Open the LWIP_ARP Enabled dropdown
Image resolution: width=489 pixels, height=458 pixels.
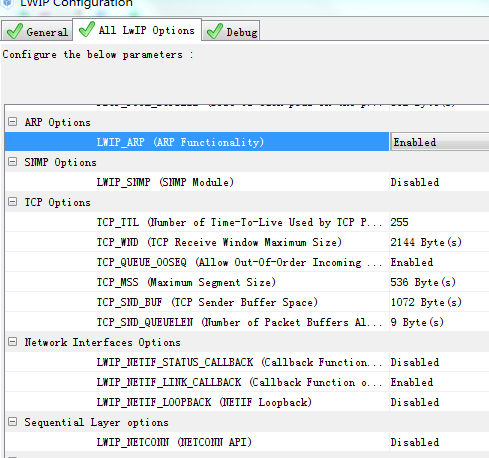(439, 142)
